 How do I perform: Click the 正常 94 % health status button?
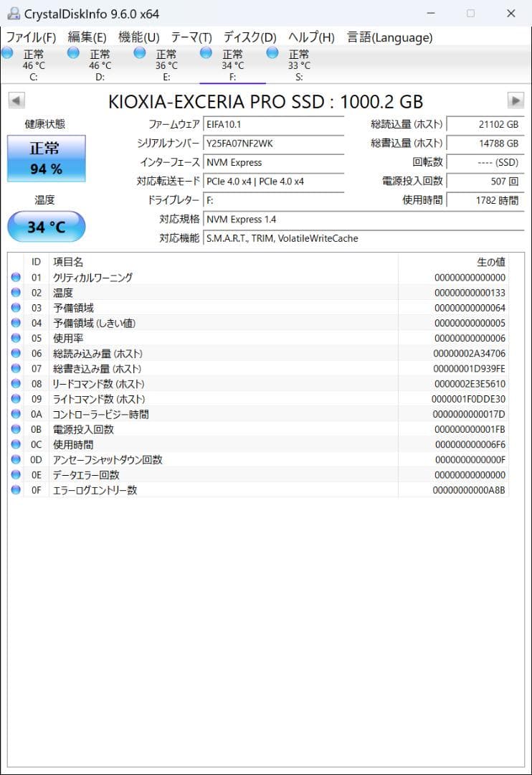(x=47, y=159)
